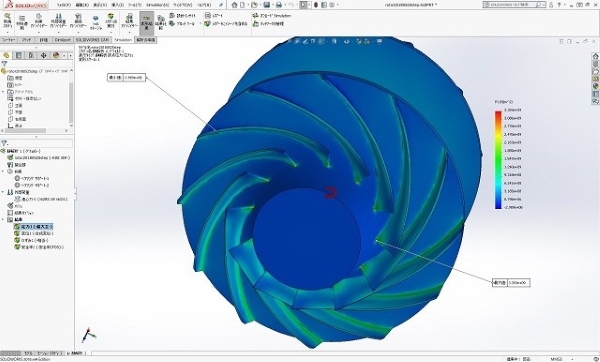Click the Offloaded Simulation button in the ribbon
Screen dimensions: 600x362
pyautogui.click(x=271, y=16)
